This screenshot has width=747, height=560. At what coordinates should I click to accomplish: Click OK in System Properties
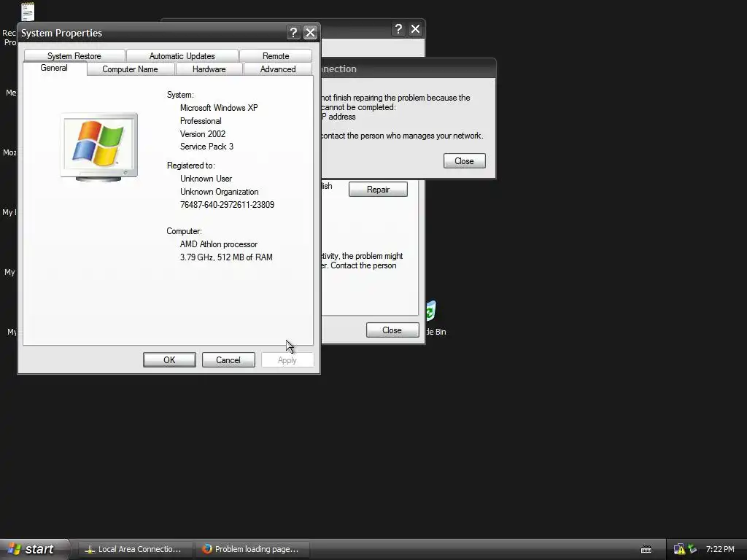[169, 360]
